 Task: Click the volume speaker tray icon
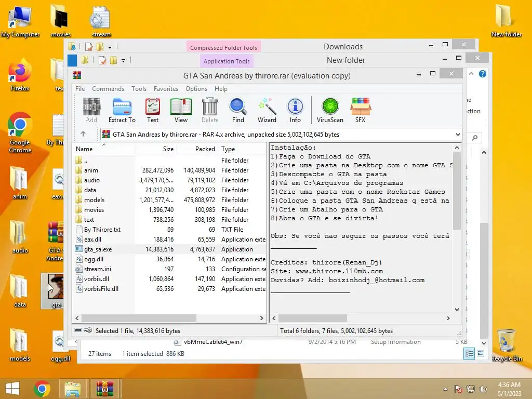point(483,389)
